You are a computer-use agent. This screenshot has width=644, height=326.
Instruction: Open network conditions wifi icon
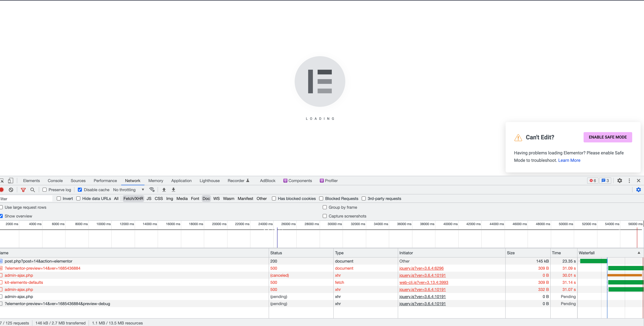pyautogui.click(x=152, y=190)
